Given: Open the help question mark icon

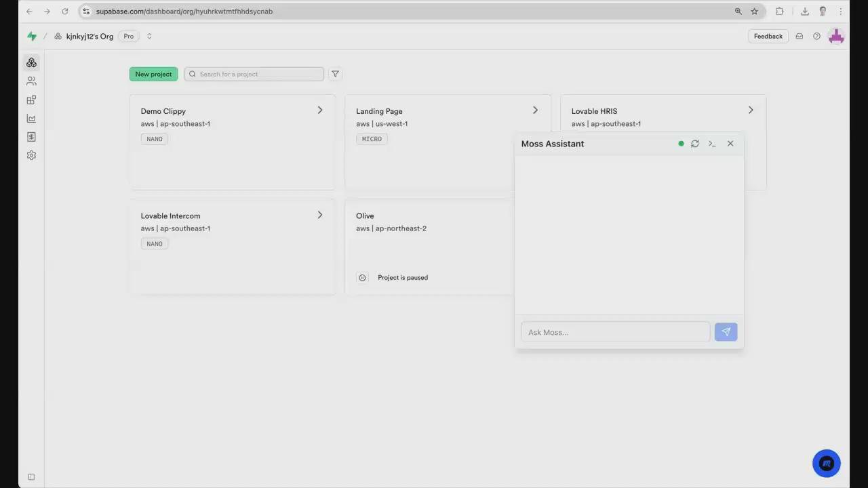Looking at the screenshot, I should 816,37.
